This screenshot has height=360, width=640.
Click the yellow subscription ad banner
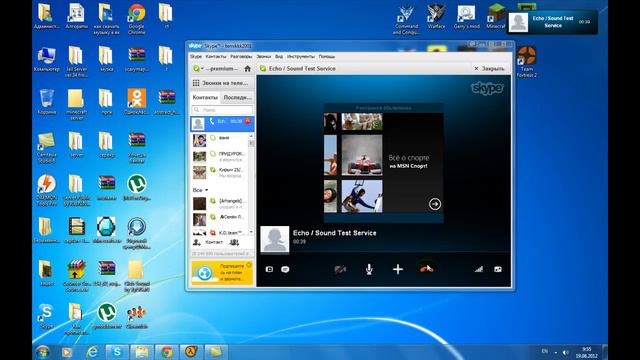pyautogui.click(x=222, y=272)
